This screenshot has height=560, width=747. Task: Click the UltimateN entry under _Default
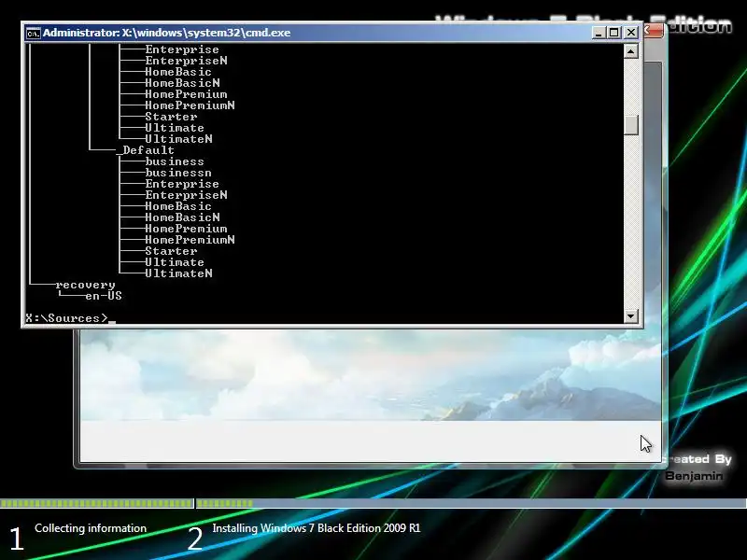(x=178, y=273)
